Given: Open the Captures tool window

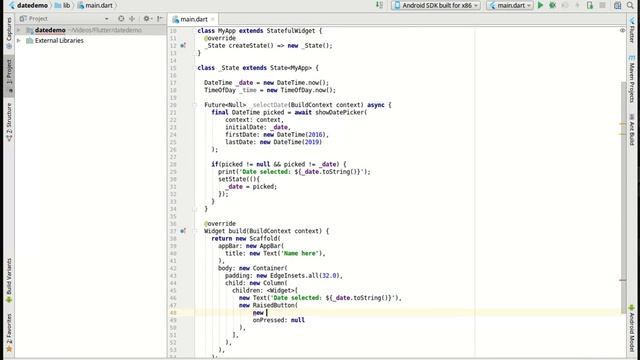Looking at the screenshot, I should tap(9, 33).
